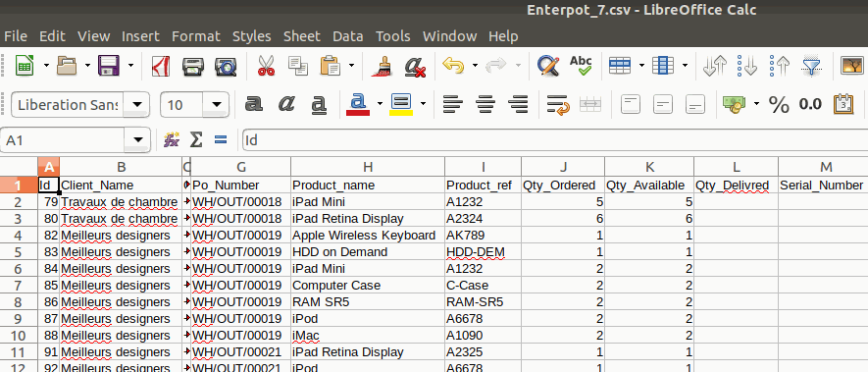Center text horizontally

485,104
